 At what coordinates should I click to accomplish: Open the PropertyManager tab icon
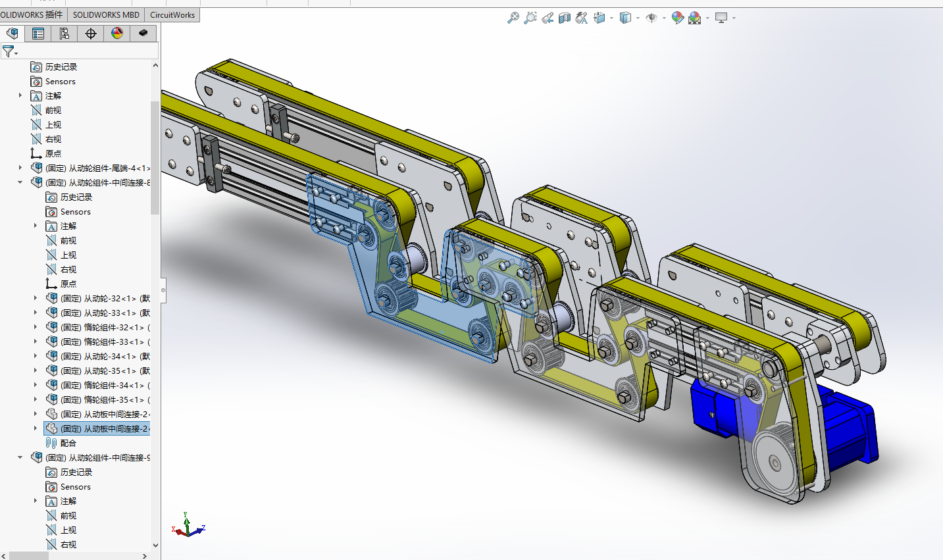[38, 34]
